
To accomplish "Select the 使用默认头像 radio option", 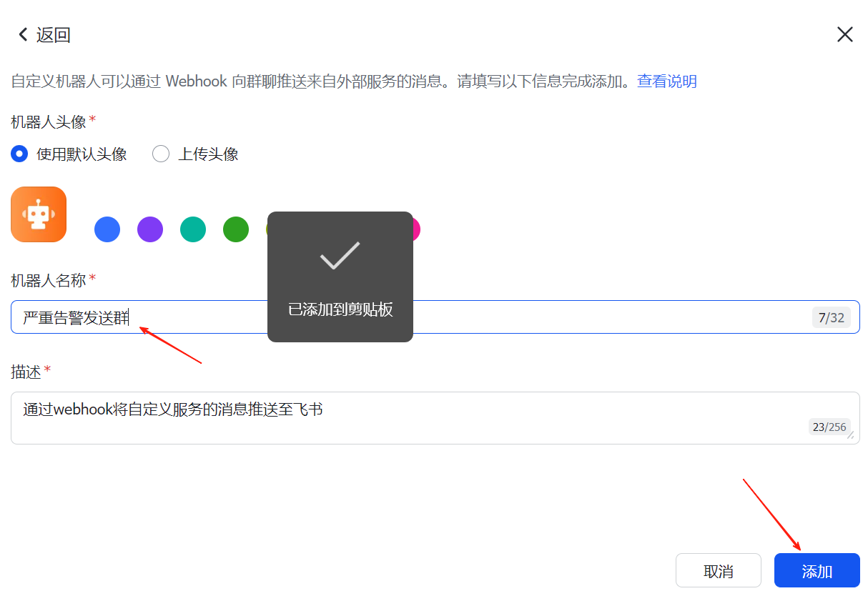I will 20,154.
